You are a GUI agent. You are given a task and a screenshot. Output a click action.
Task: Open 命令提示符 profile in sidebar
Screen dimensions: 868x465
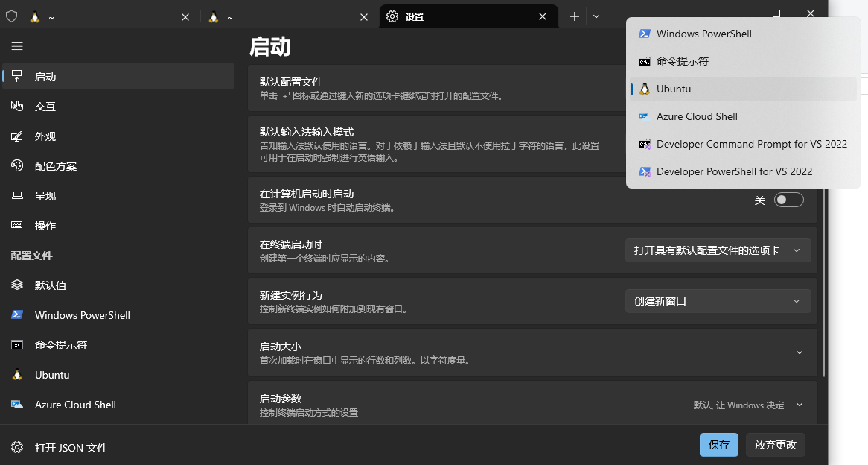coord(119,345)
